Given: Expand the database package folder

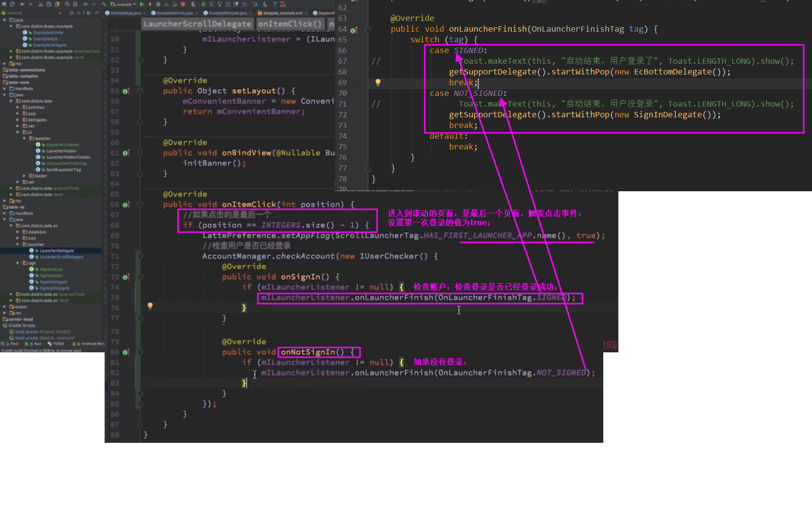Looking at the screenshot, I should (x=18, y=232).
